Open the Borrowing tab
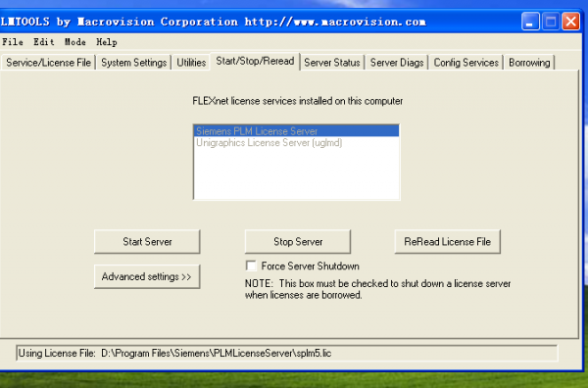The width and height of the screenshot is (588, 388). pyautogui.click(x=529, y=63)
